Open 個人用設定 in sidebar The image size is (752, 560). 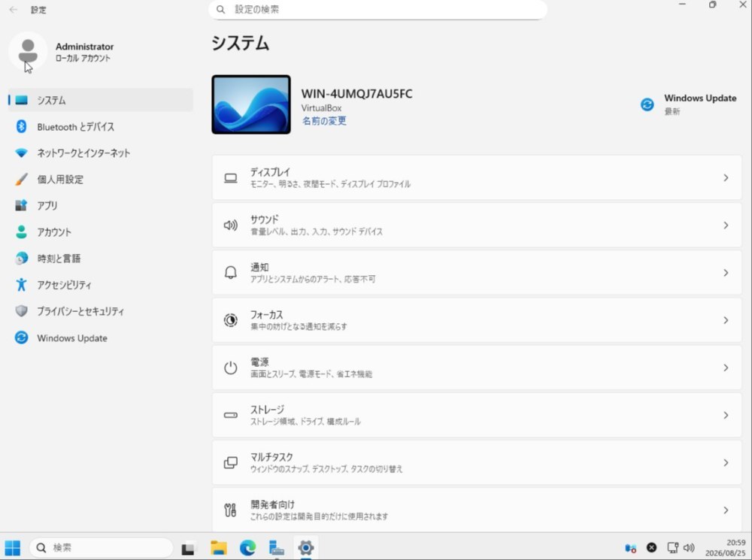click(x=100, y=180)
